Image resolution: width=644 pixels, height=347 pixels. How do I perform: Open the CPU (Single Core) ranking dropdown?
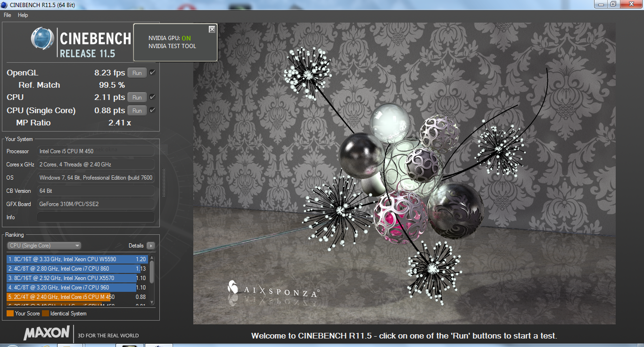tap(44, 246)
